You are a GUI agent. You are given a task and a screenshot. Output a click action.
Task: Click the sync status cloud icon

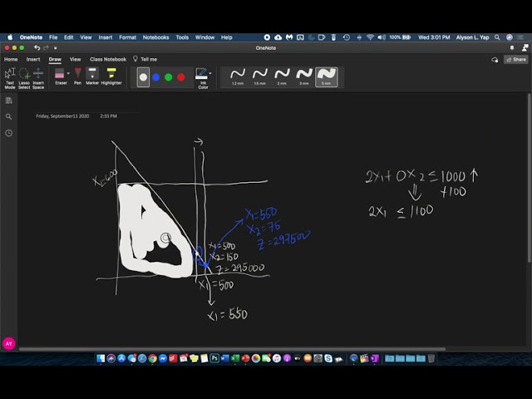point(495,60)
